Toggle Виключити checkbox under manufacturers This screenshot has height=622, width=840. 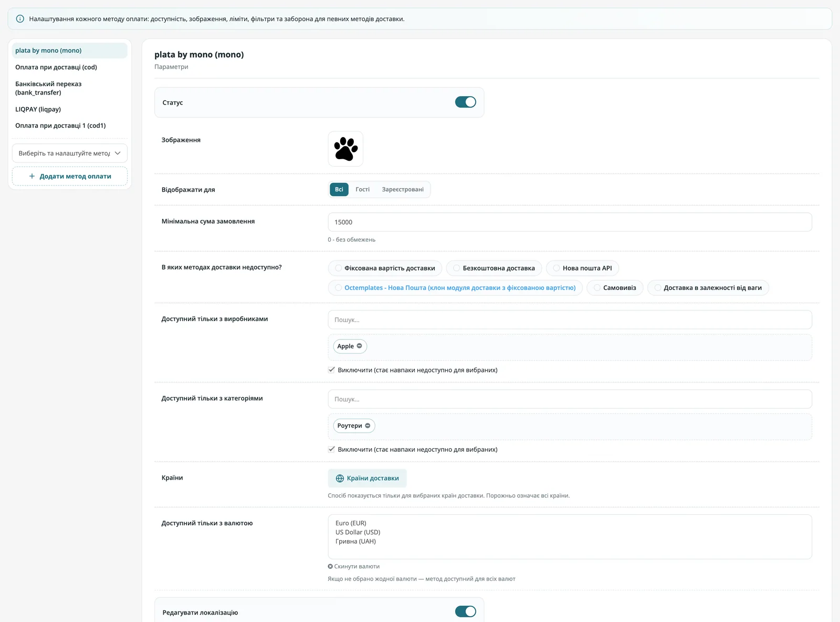pos(331,370)
